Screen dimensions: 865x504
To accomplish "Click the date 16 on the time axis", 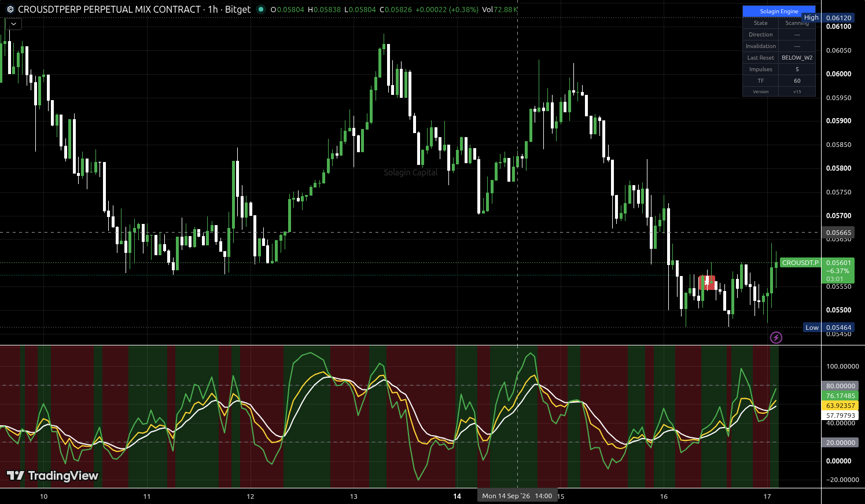I will [664, 496].
